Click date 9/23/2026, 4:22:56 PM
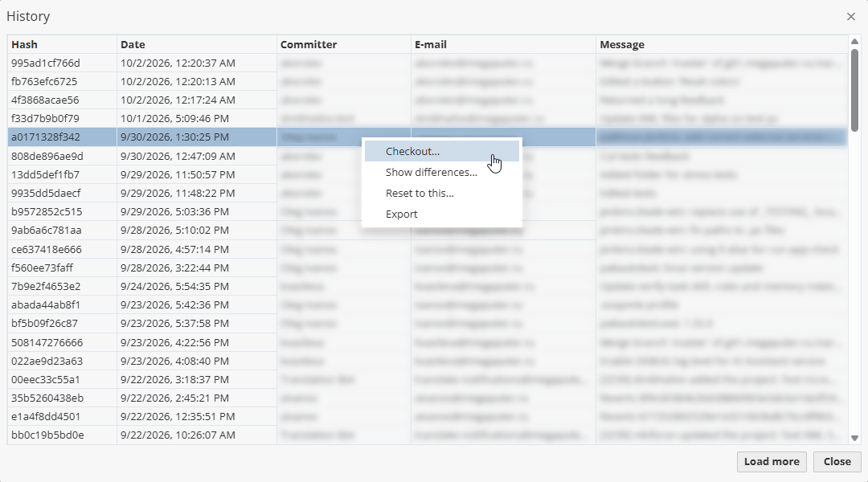This screenshot has width=868, height=482. click(x=174, y=342)
